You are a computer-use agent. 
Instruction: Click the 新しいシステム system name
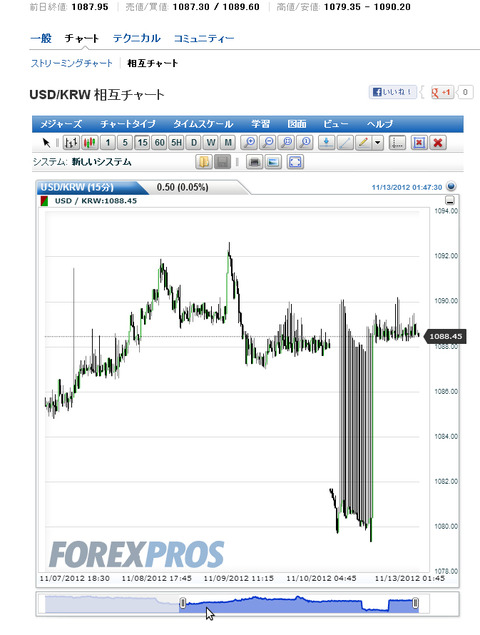(102, 162)
